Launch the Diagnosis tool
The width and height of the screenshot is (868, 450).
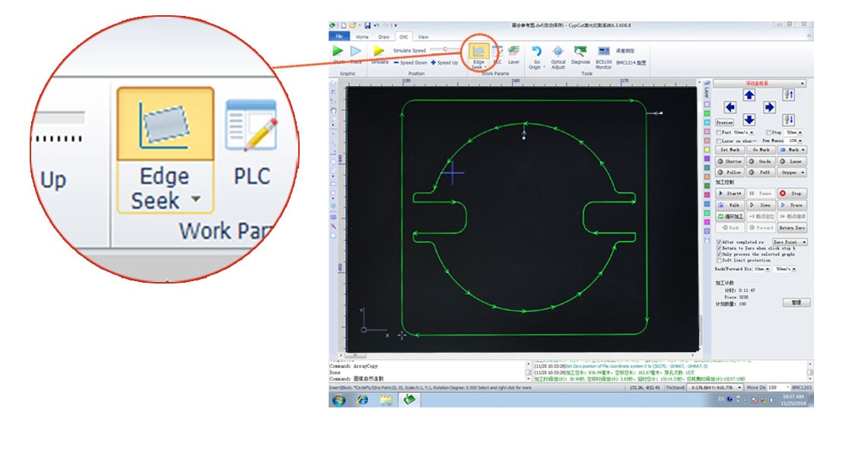[580, 52]
